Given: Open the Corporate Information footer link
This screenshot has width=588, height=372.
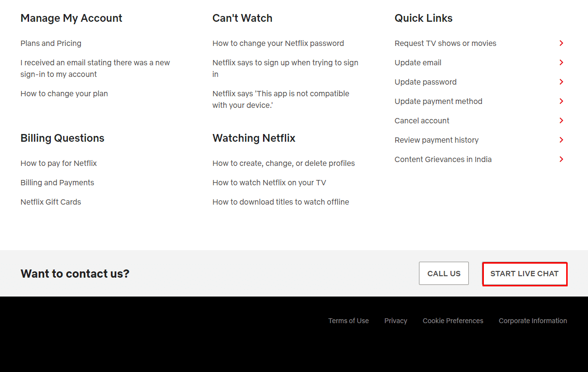Looking at the screenshot, I should pyautogui.click(x=533, y=321).
